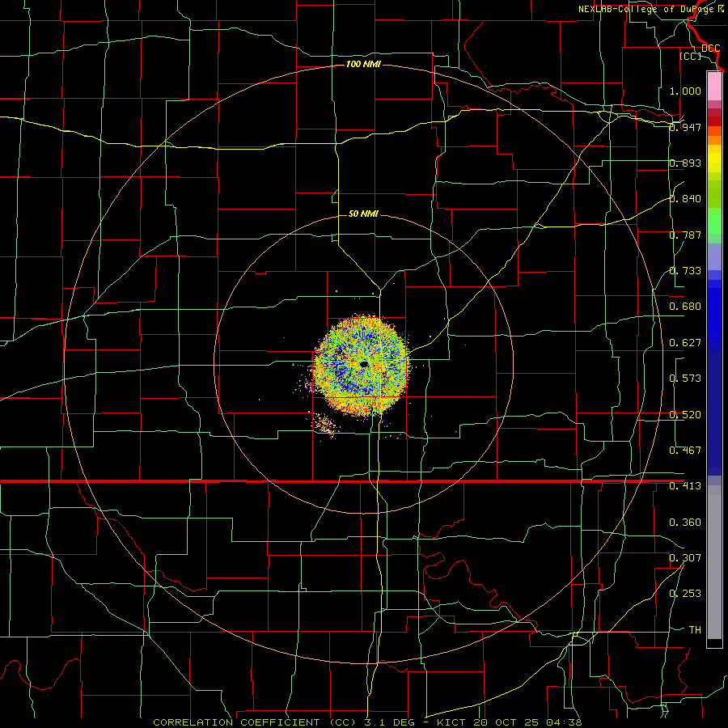Click the 0.253 color scale value
Viewport: 728px width, 728px height.
685,594
